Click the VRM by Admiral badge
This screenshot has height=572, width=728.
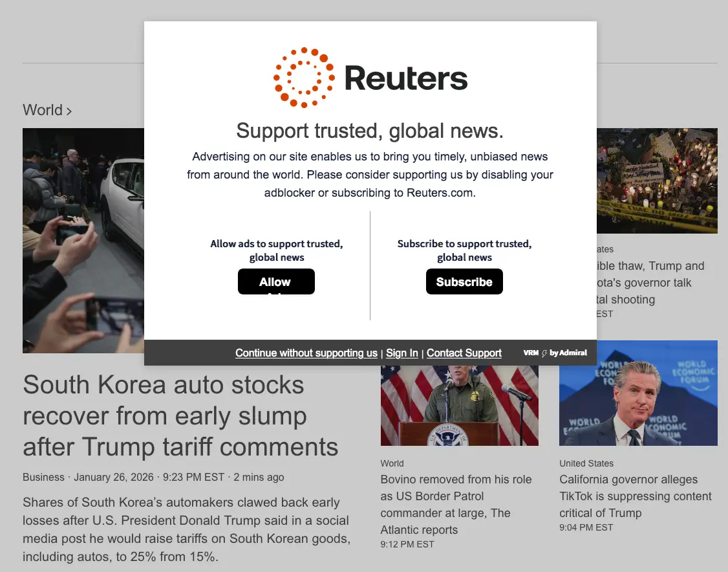[555, 353]
